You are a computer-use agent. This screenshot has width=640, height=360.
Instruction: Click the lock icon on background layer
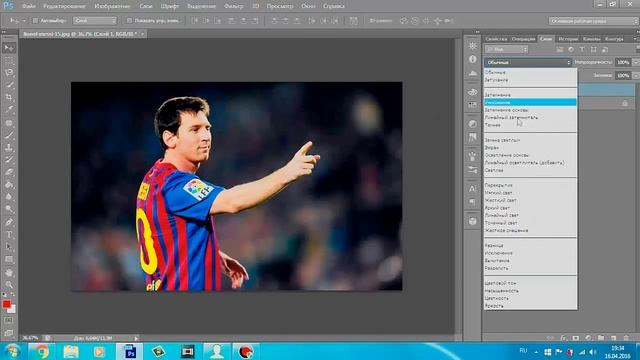point(625,104)
